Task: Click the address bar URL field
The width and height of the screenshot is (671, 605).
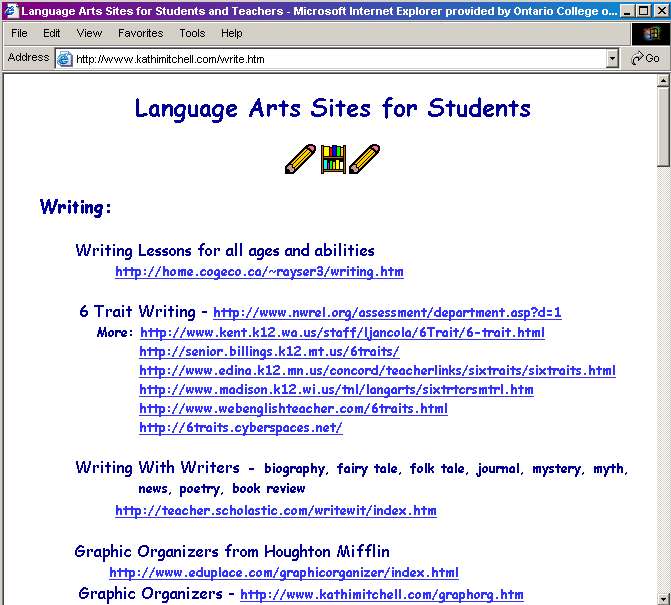Action: (x=337, y=59)
